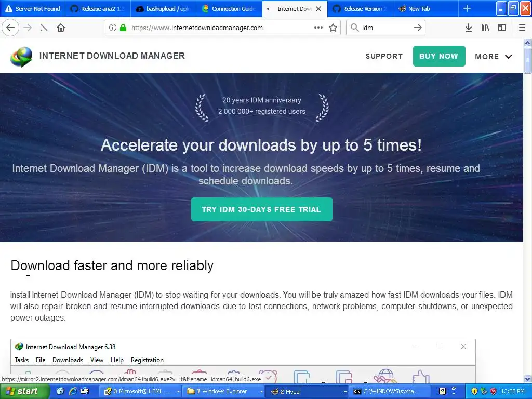The width and height of the screenshot is (532, 399).
Task: Show site information icon in address bar
Action: click(113, 28)
